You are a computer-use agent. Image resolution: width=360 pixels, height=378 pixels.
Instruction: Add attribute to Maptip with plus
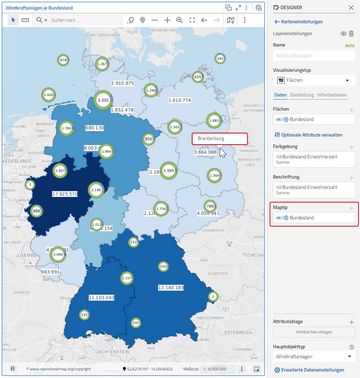pos(351,208)
